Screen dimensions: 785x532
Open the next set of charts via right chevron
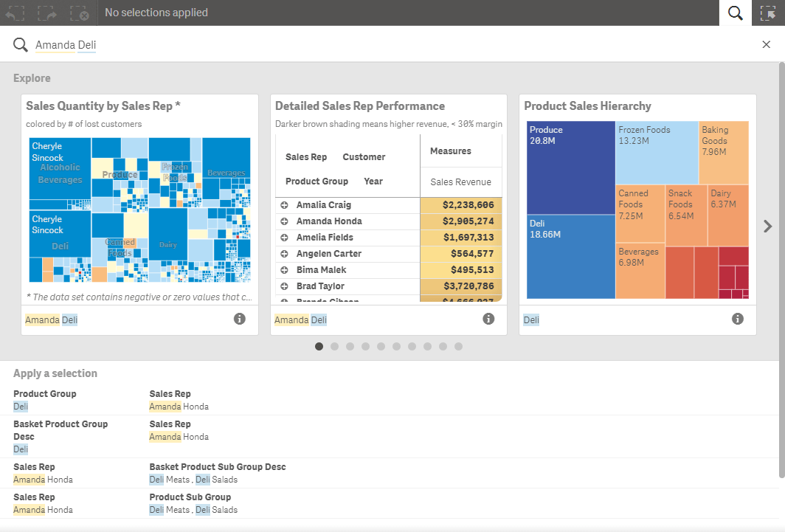pyautogui.click(x=767, y=226)
